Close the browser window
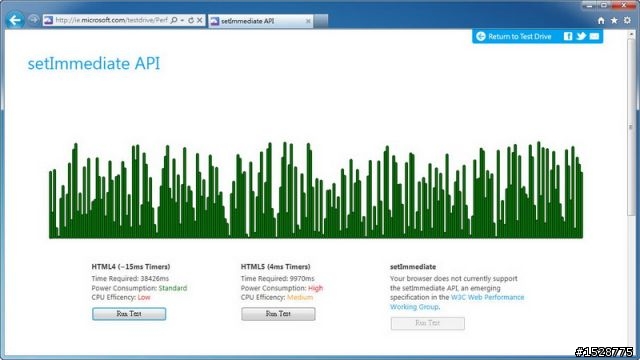 click(x=624, y=5)
